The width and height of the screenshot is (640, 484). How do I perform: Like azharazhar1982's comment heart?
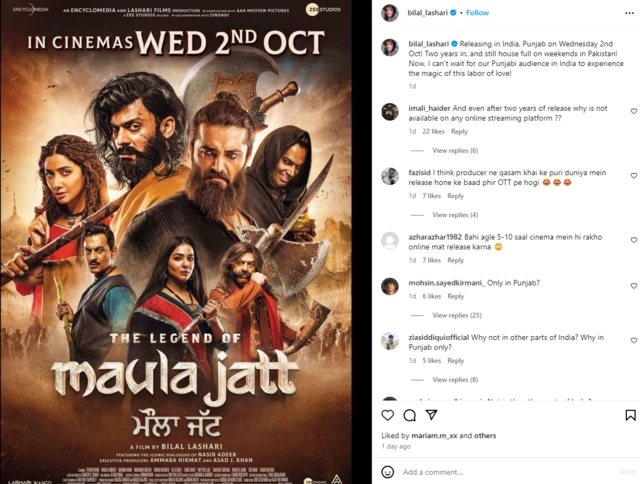pos(633,240)
